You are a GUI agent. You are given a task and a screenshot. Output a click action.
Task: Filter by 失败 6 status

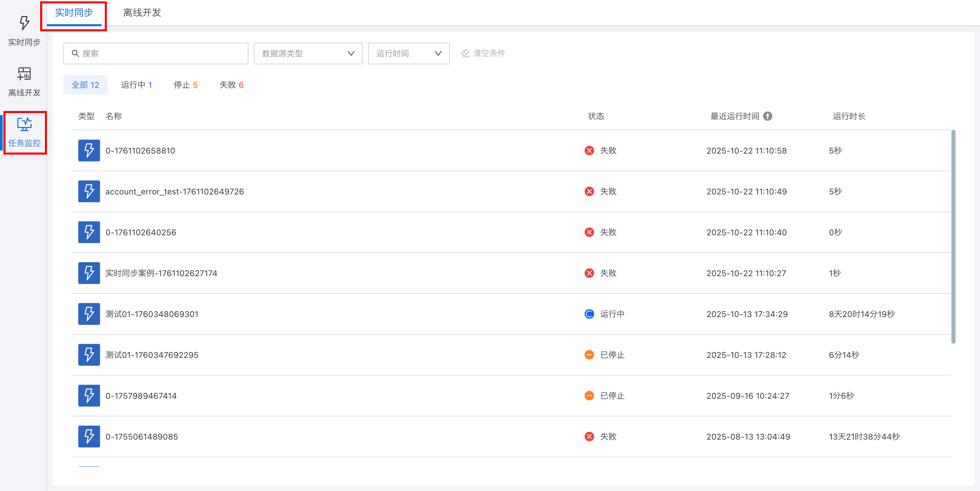coord(231,85)
